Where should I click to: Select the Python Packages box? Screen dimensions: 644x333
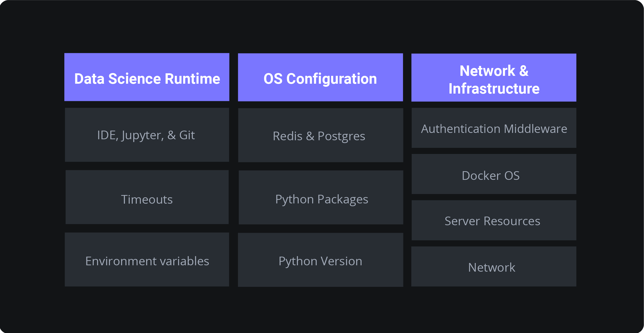click(321, 197)
